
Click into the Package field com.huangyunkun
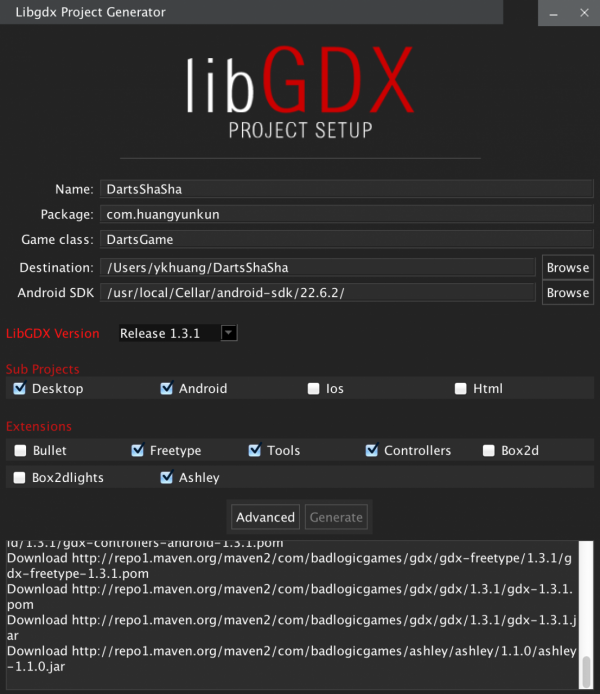coord(346,214)
